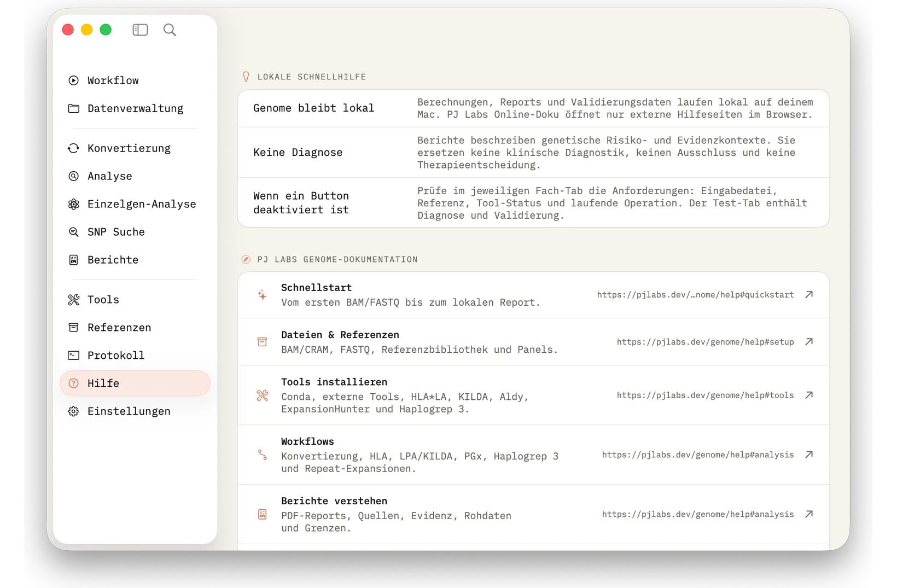Click the compass icon beside PJ Labs Genome-Dokumentation
Viewport: 897px width, 588px height.
point(246,259)
